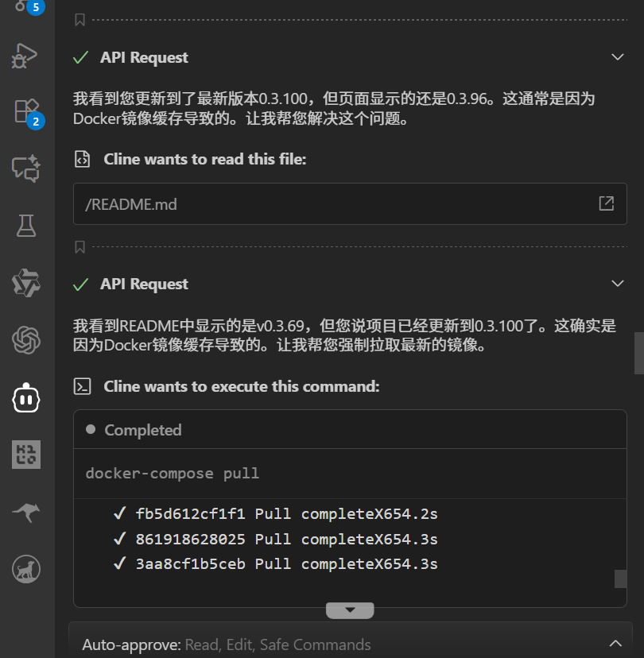Select the triangle-logo extension in activity bar
Screen dimensions: 644x658
tap(25, 281)
